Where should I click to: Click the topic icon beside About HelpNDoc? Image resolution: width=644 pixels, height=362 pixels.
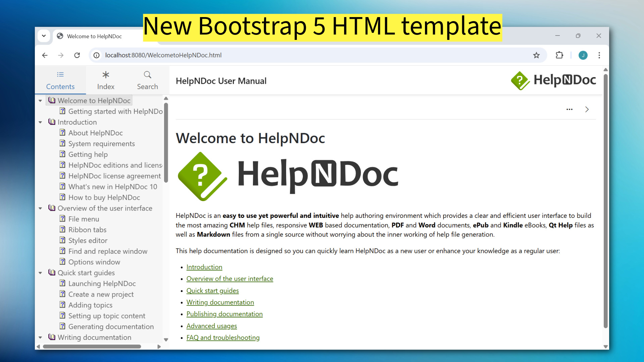(x=62, y=132)
